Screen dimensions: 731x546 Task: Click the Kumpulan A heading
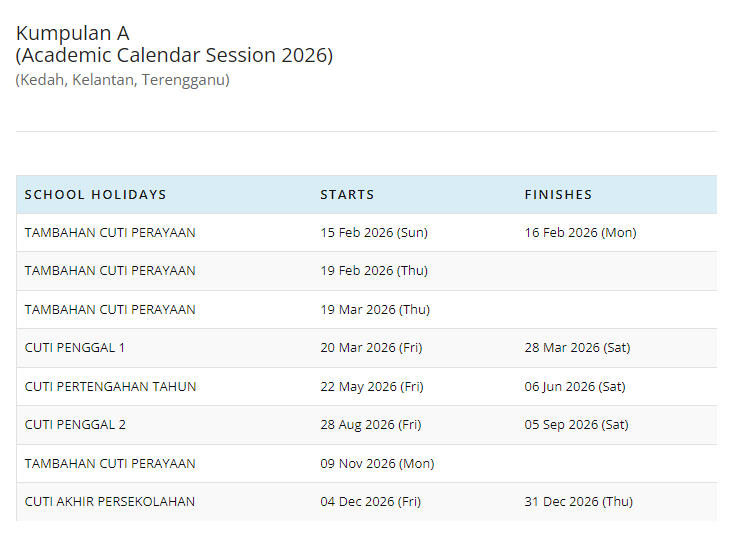(72, 33)
